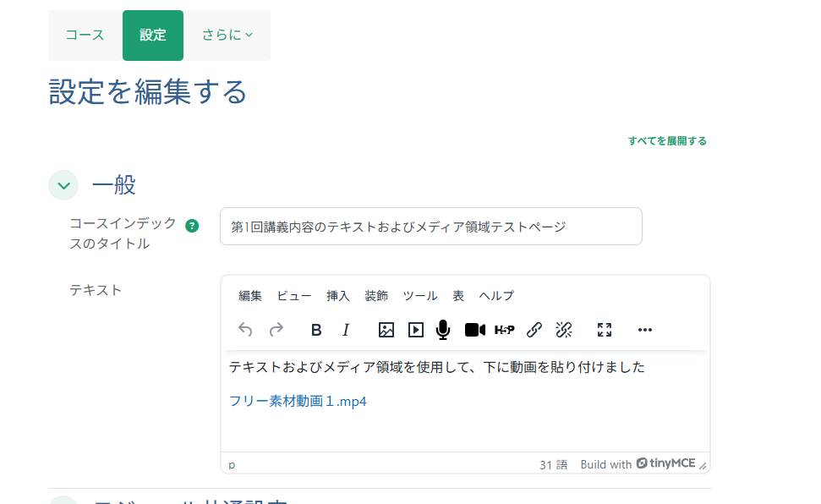The height and width of the screenshot is (504, 821).
Task: Toggle bold formatting
Action: [x=315, y=330]
